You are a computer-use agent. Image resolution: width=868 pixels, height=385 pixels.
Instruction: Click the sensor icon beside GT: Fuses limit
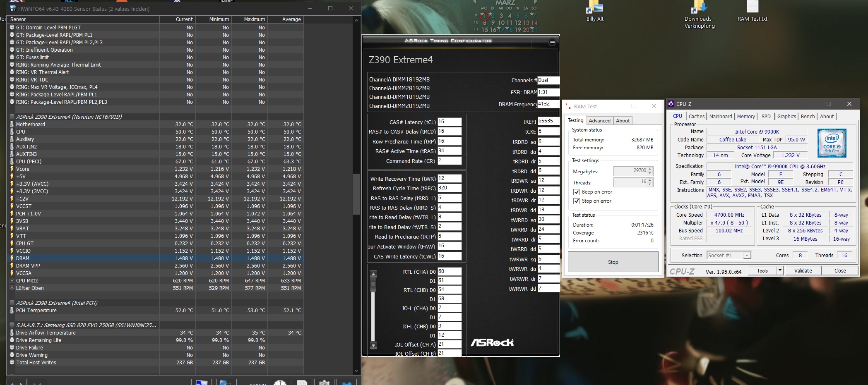click(x=12, y=57)
